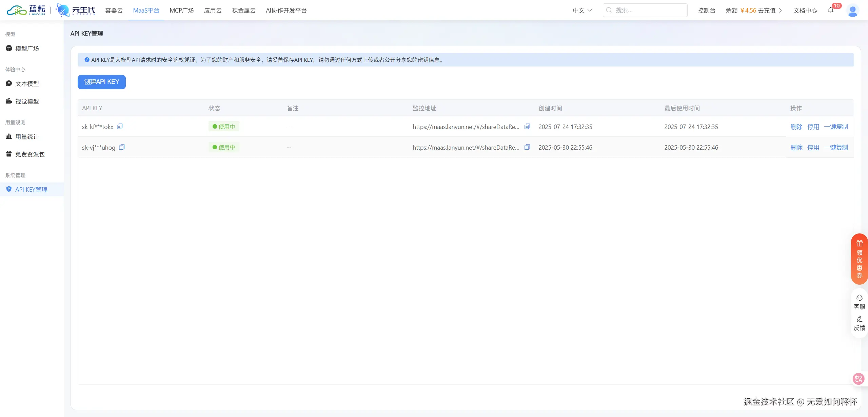Click the user avatar icon
This screenshot has width=868, height=417.
pos(852,10)
